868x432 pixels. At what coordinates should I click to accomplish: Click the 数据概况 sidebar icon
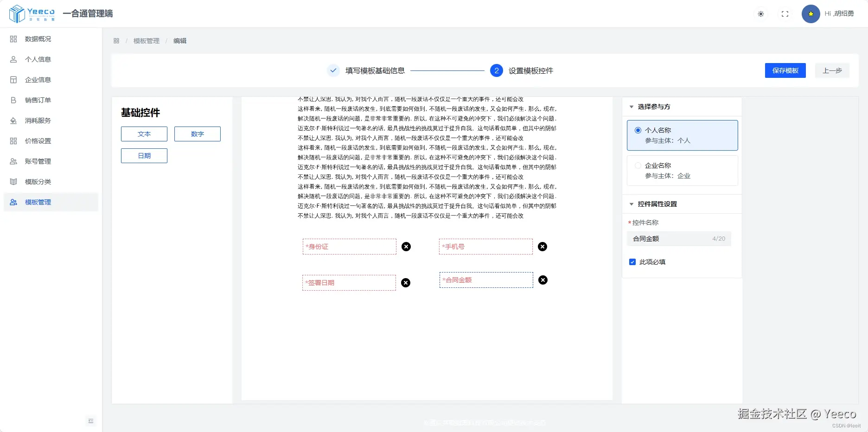[13, 39]
